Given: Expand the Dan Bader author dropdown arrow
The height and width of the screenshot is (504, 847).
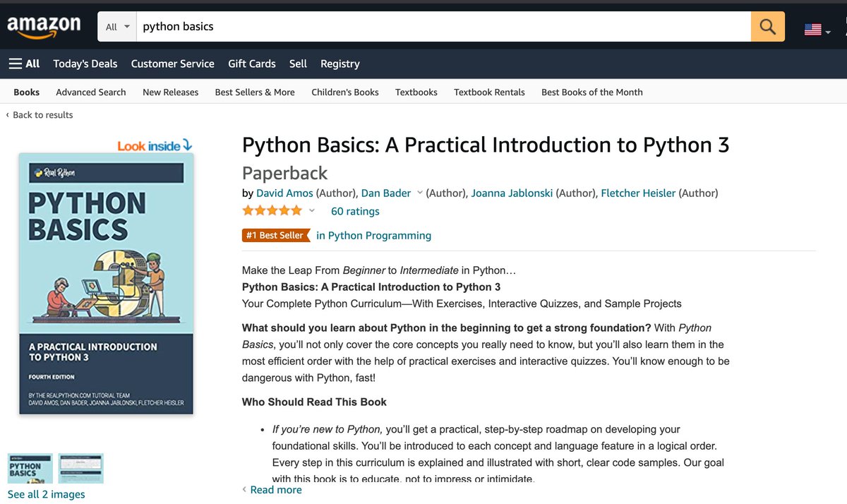Looking at the screenshot, I should click(x=419, y=193).
